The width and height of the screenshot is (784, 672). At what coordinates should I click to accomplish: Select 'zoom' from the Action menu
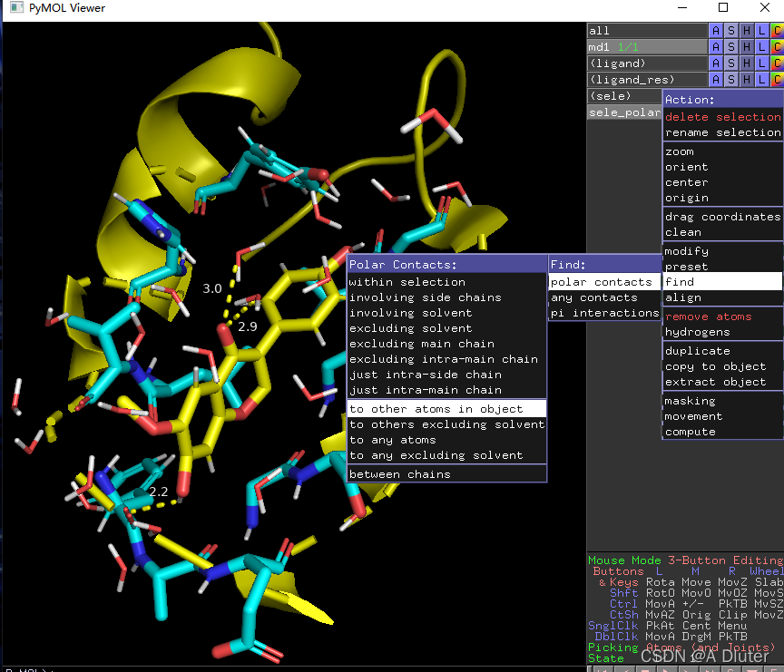[x=723, y=151]
